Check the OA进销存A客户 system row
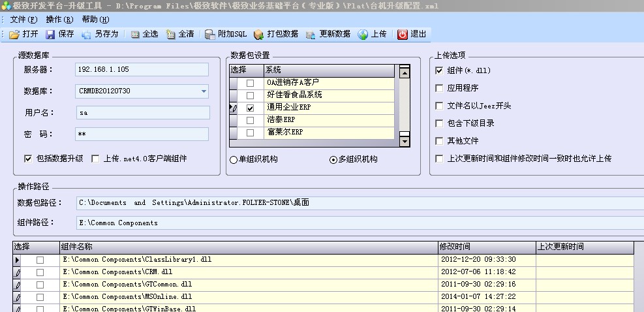 250,83
